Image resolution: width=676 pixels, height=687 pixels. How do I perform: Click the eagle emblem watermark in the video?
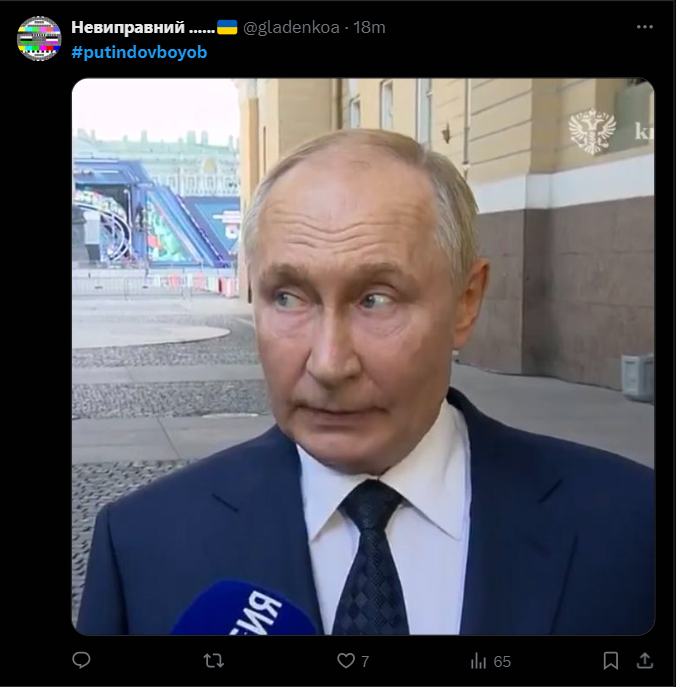(x=592, y=131)
